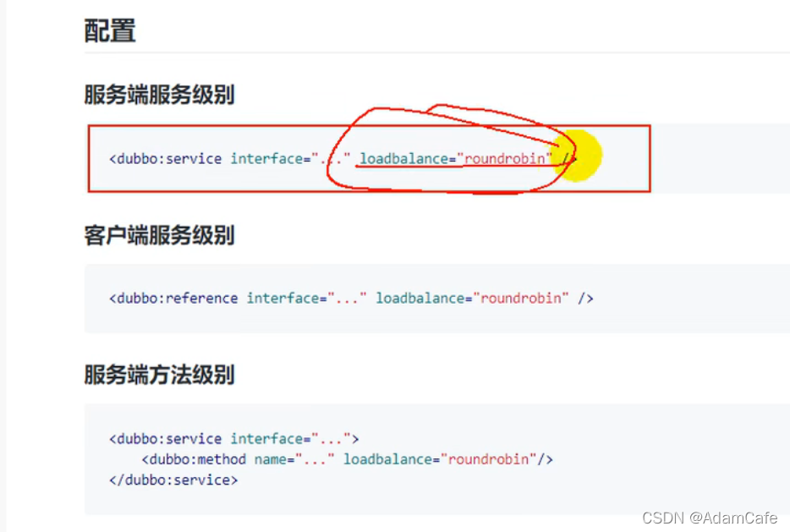This screenshot has height=532, width=790.
Task: Select the 服务端方法级别 heading
Action: pos(159,375)
